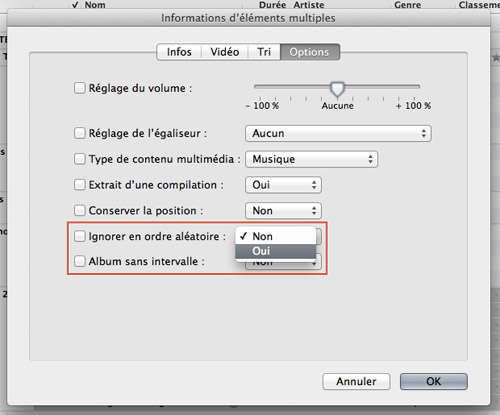The width and height of the screenshot is (500, 415).
Task: Open the Tri tab
Action: [264, 52]
